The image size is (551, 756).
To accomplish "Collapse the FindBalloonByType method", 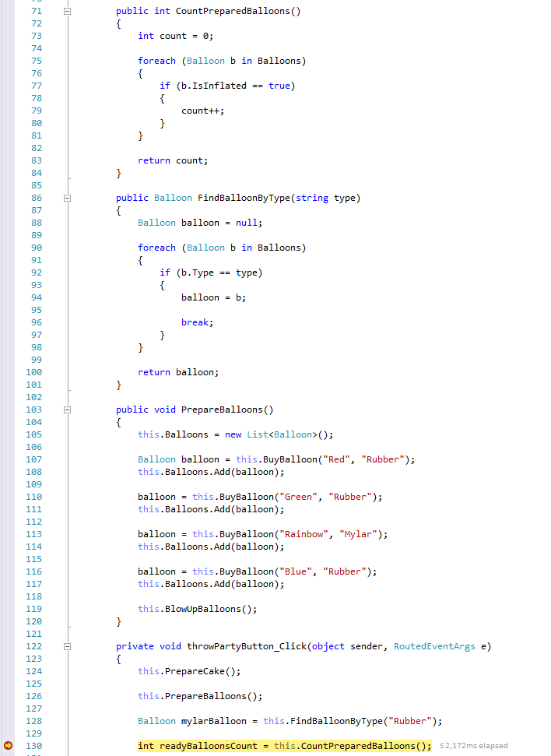I will click(x=67, y=198).
